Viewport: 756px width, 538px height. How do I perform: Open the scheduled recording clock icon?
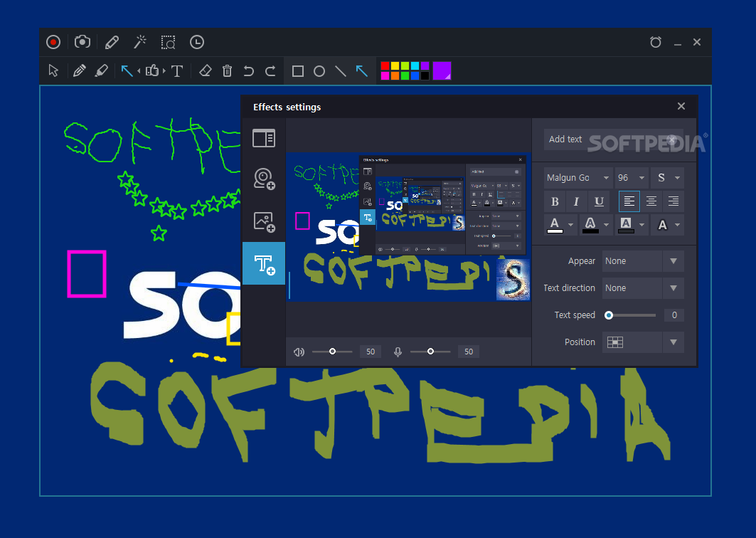pyautogui.click(x=197, y=43)
